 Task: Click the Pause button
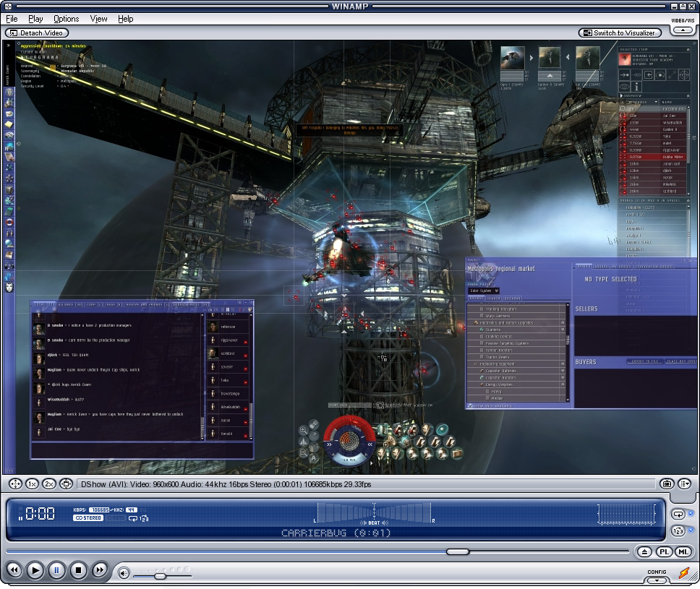pos(56,569)
